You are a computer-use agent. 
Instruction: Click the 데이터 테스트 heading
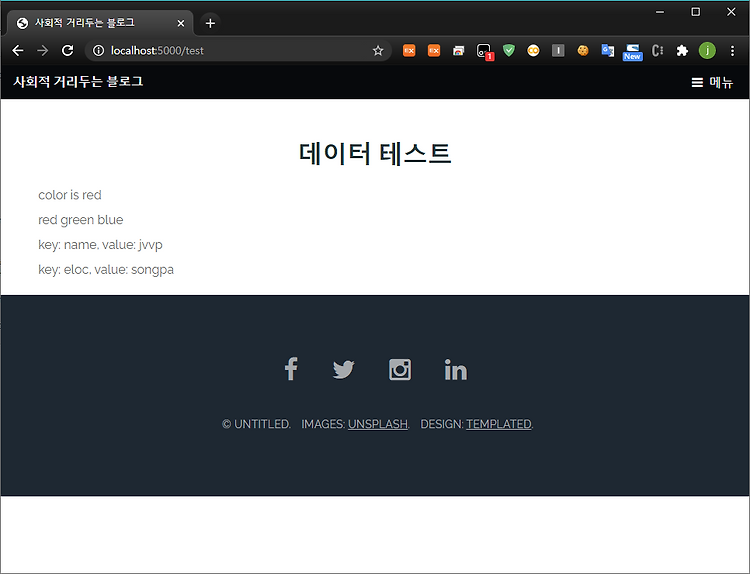375,154
